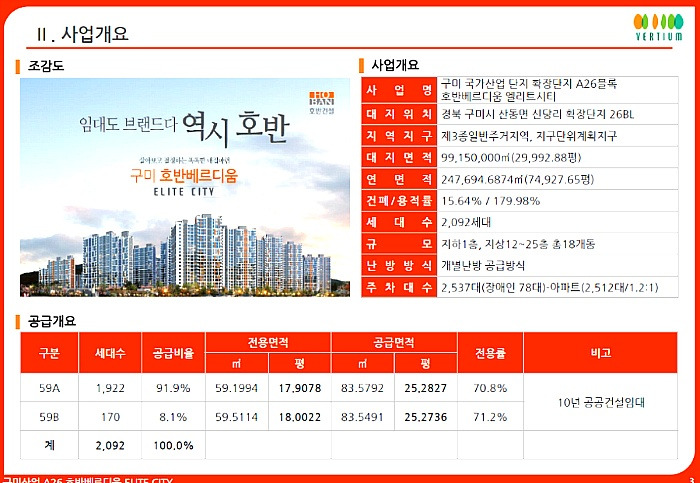
Task: Click the '비고' column header
Action: pyautogui.click(x=600, y=353)
